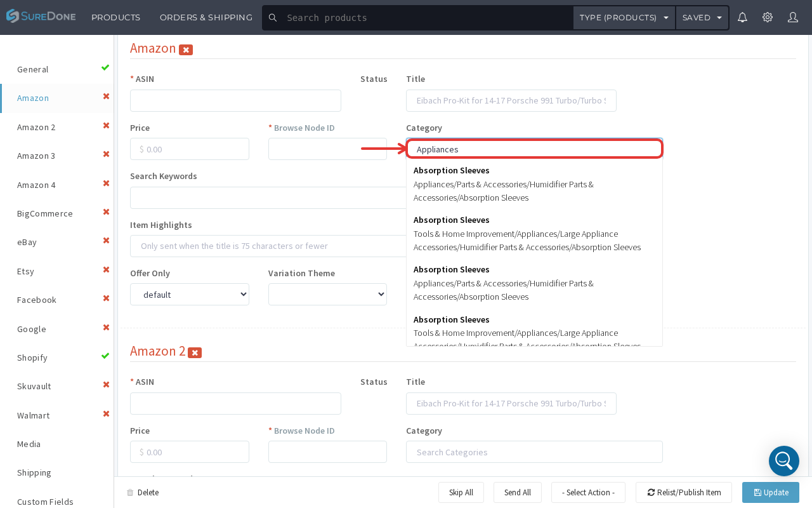Focus the Amazon 2 Title field
The image size is (812, 508).
click(511, 403)
